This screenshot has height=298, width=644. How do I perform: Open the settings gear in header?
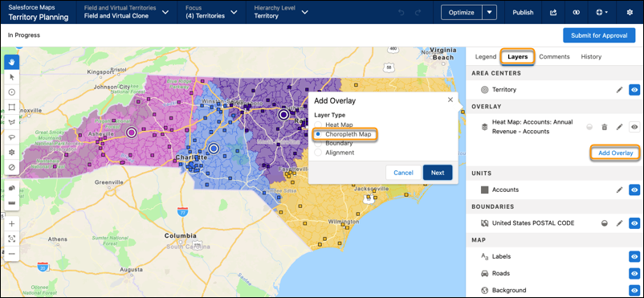point(630,12)
